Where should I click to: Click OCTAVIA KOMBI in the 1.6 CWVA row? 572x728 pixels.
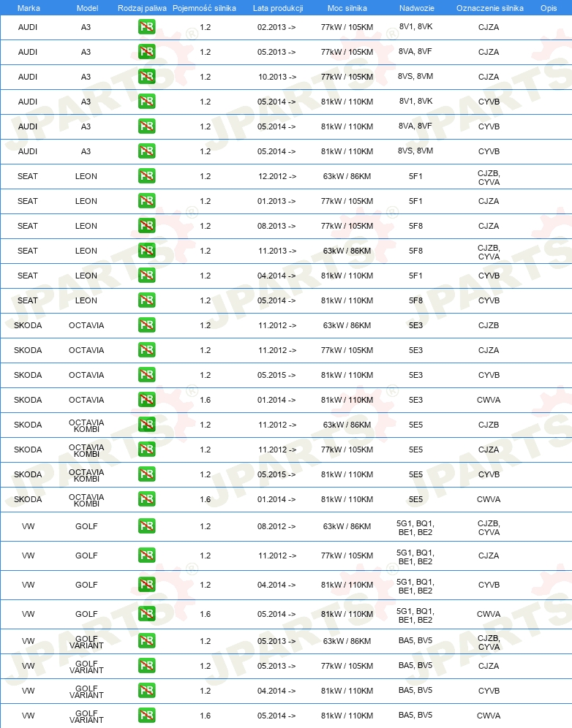coord(86,500)
